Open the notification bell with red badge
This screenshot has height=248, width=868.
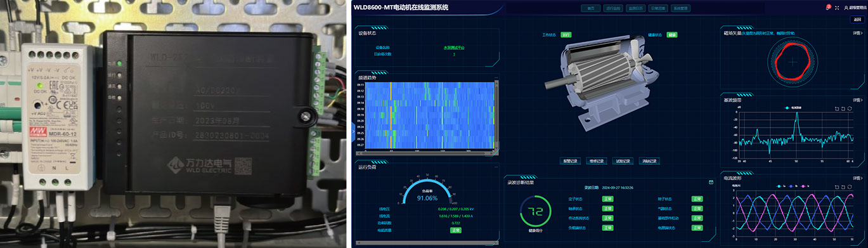(828, 8)
